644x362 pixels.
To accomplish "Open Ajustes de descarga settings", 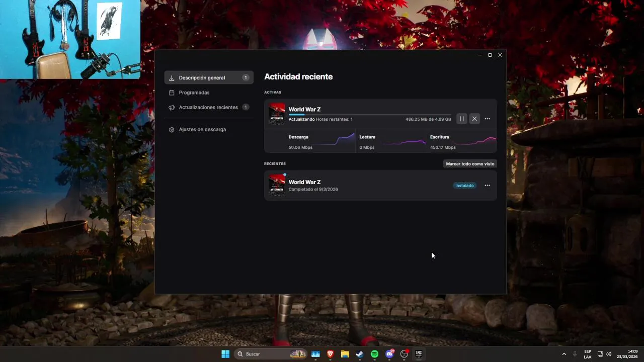I will pyautogui.click(x=209, y=129).
